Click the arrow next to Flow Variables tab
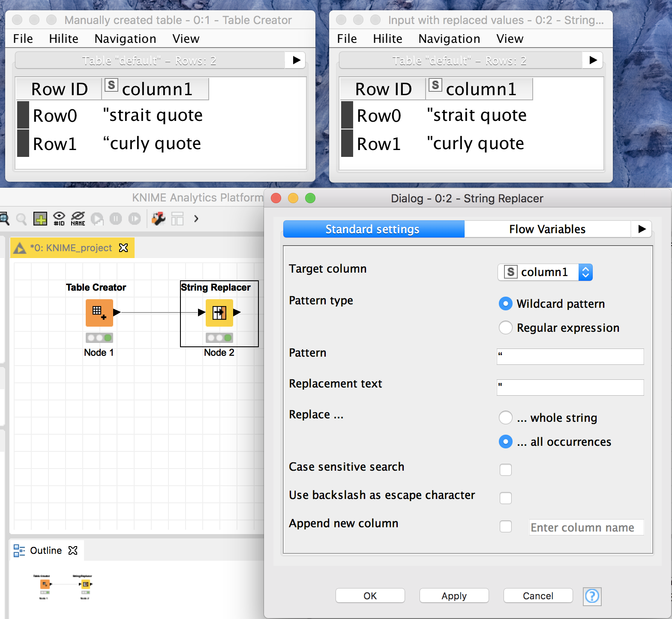The image size is (672, 619). point(642,229)
